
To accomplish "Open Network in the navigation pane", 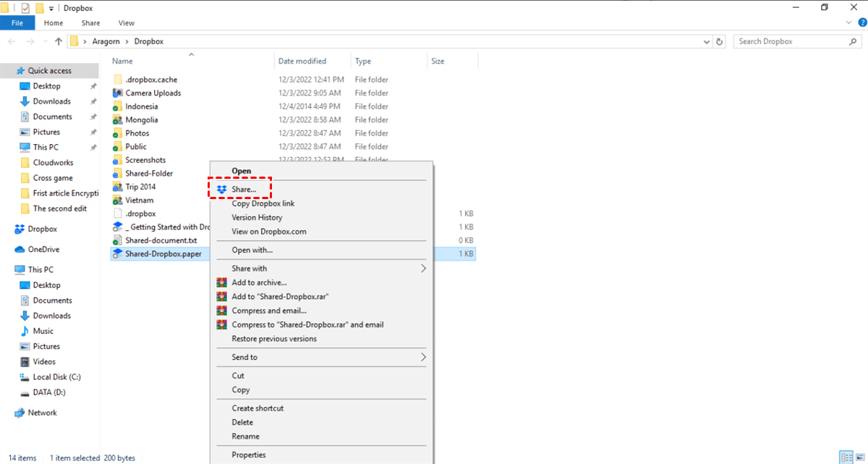I will pyautogui.click(x=42, y=413).
